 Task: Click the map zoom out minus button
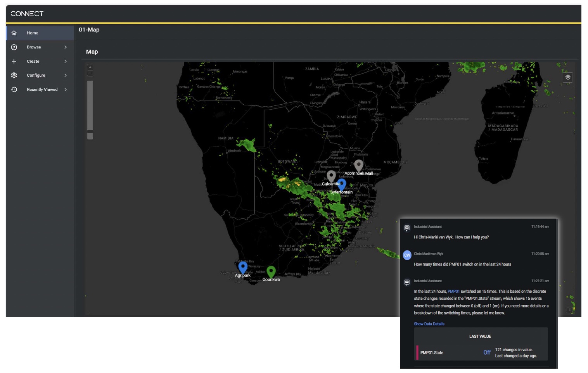click(90, 73)
